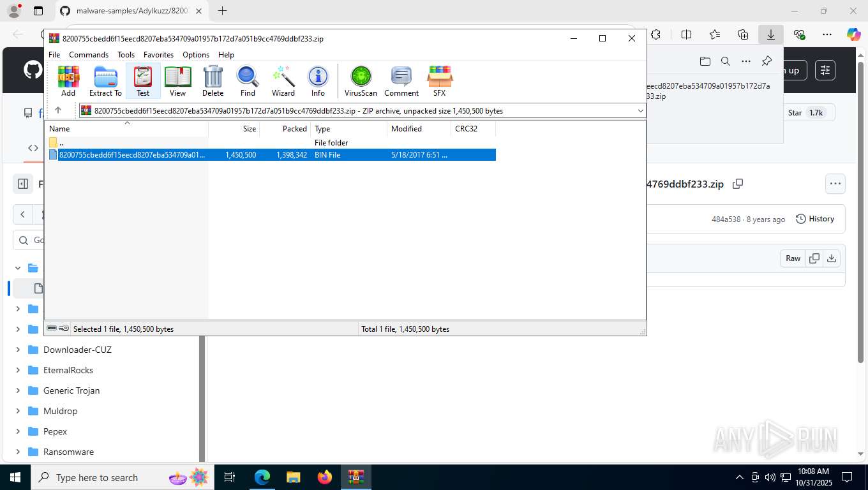
Task: Click the Delete trash can icon
Action: pos(213,81)
